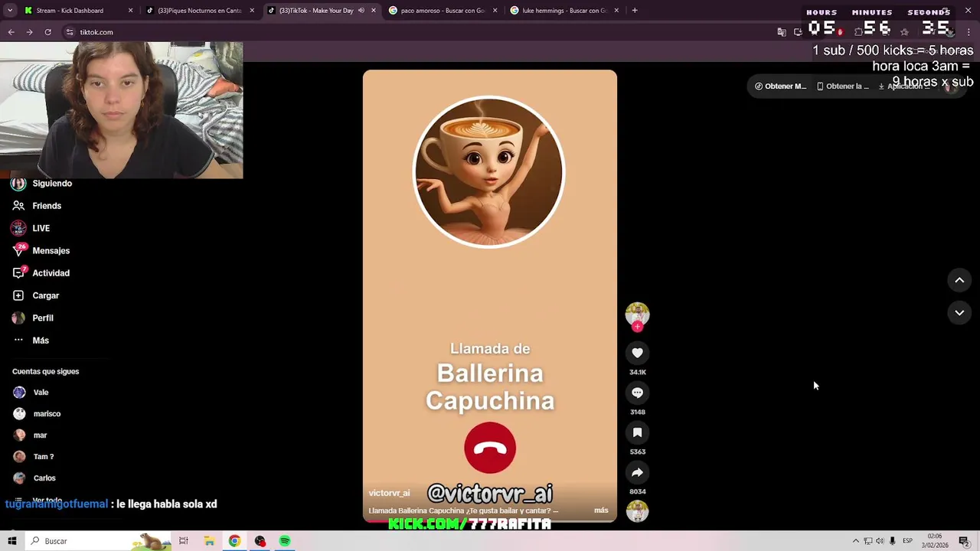980x551 pixels.
Task: Click the Aplicación download button
Action: [x=903, y=86]
